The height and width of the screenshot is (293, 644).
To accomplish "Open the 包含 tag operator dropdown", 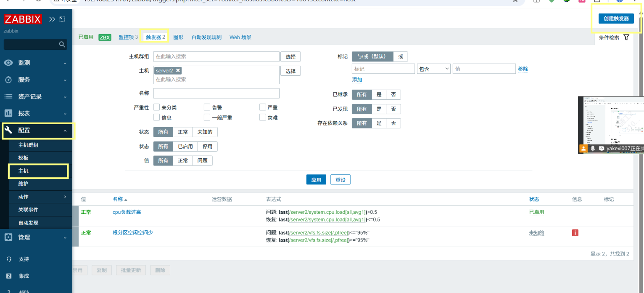I will 433,69.
